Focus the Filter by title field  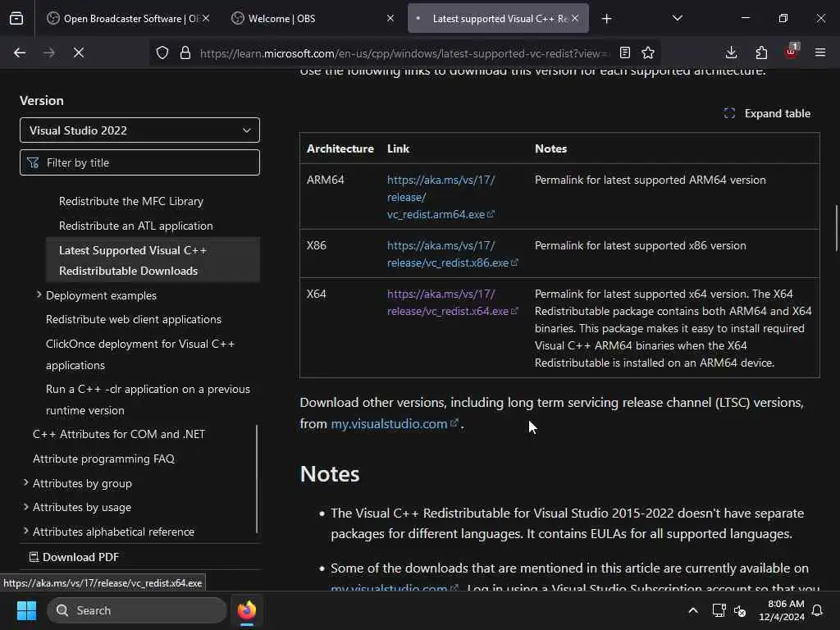[139, 162]
